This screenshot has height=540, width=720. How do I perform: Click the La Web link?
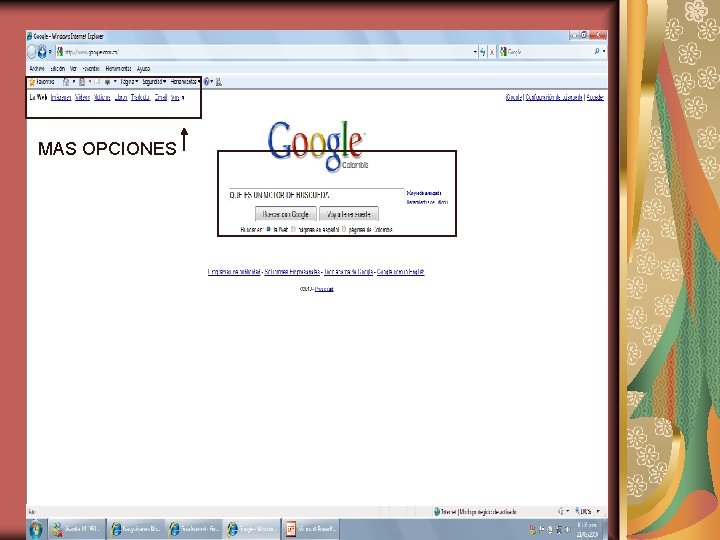pyautogui.click(x=38, y=97)
